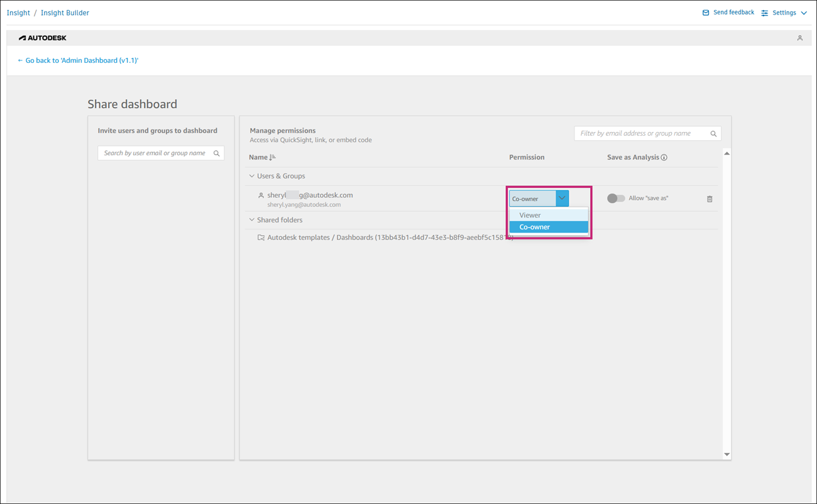Viewport: 817px width, 504px height.
Task: Click the search icon in filter field
Action: 713,134
